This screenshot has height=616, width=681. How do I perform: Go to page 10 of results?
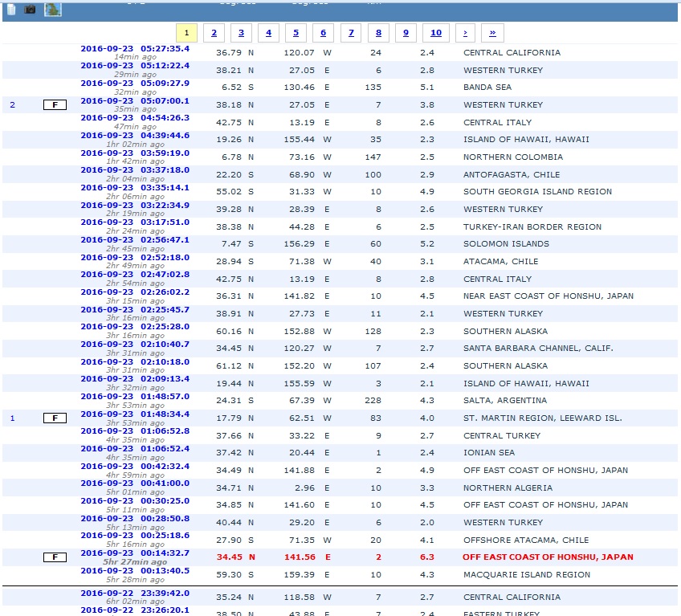click(435, 33)
